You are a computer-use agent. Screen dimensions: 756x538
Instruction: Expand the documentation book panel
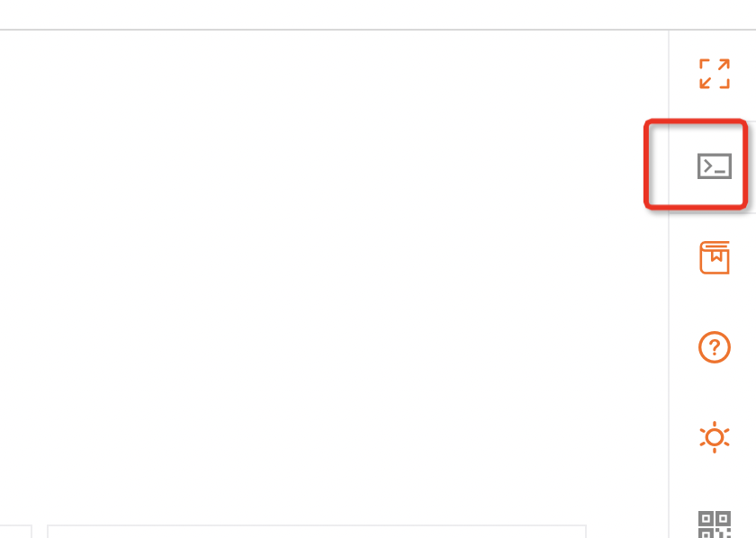point(714,257)
